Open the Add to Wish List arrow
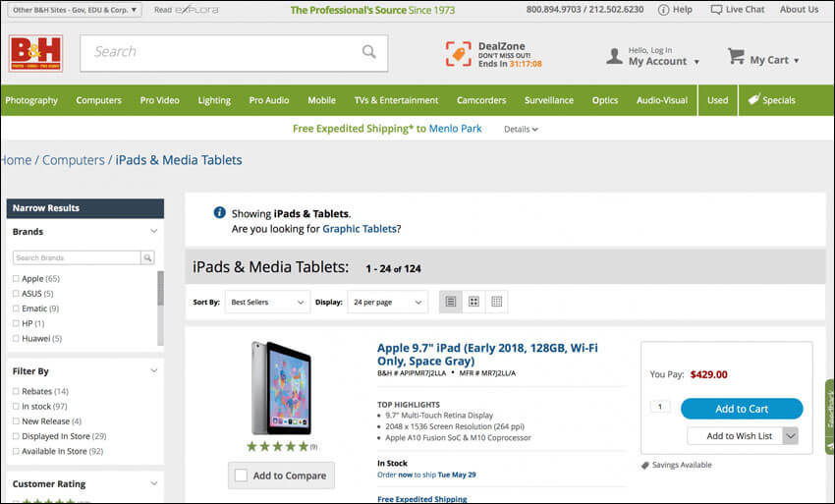This screenshot has height=504, width=835. [791, 436]
